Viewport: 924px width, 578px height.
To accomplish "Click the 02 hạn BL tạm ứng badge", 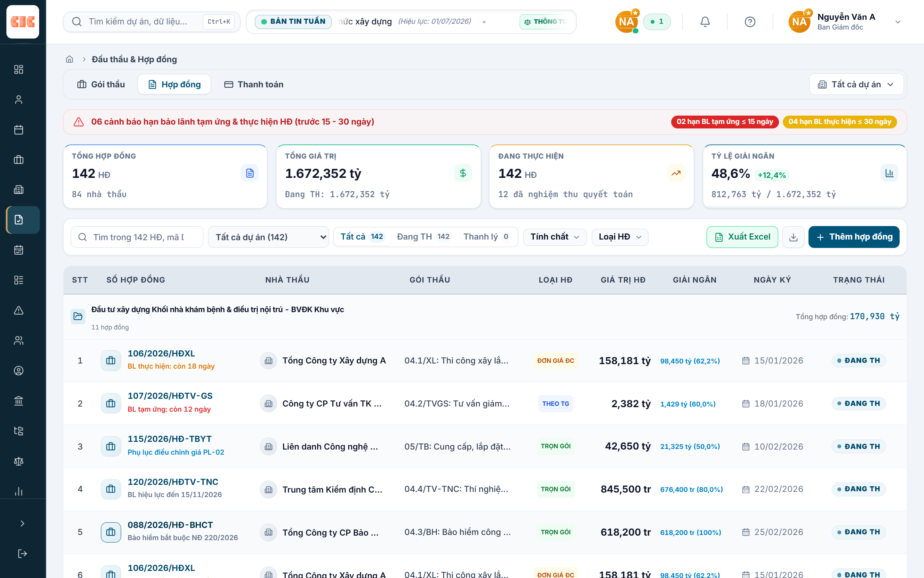I will coord(725,122).
